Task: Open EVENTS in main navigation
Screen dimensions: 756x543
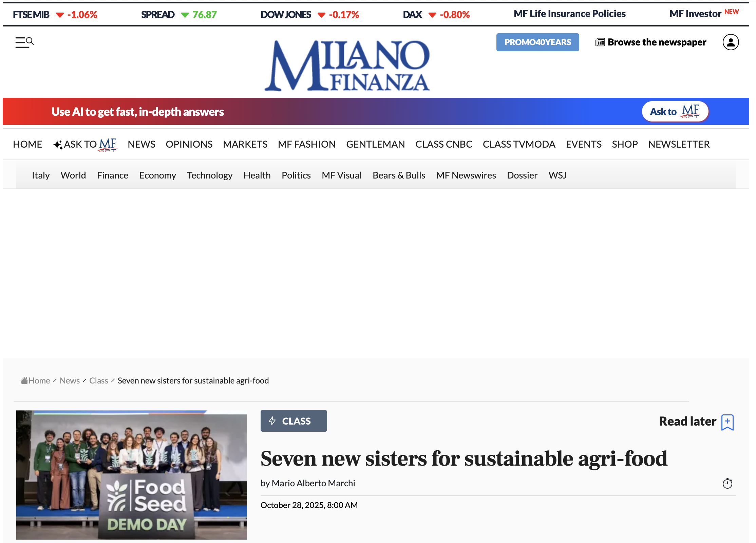Action: tap(584, 144)
